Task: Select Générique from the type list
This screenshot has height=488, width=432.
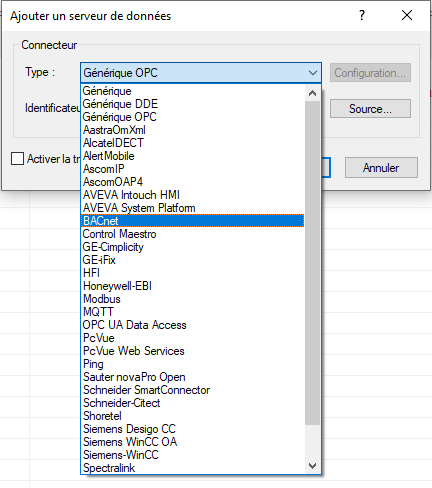Action: [x=193, y=91]
